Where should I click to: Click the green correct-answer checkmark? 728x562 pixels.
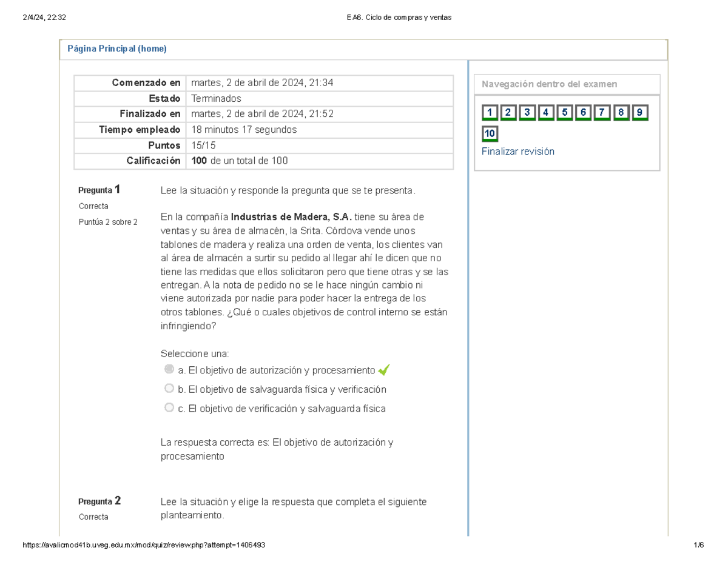(384, 369)
